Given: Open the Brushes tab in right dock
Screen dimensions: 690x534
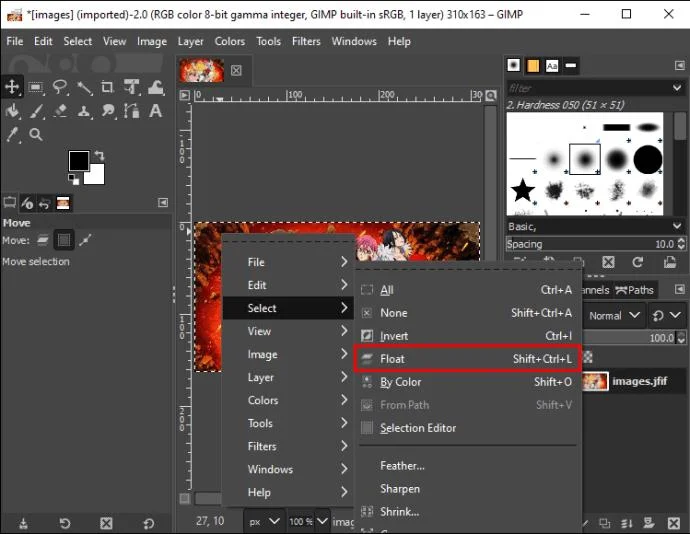Looking at the screenshot, I should tap(514, 65).
